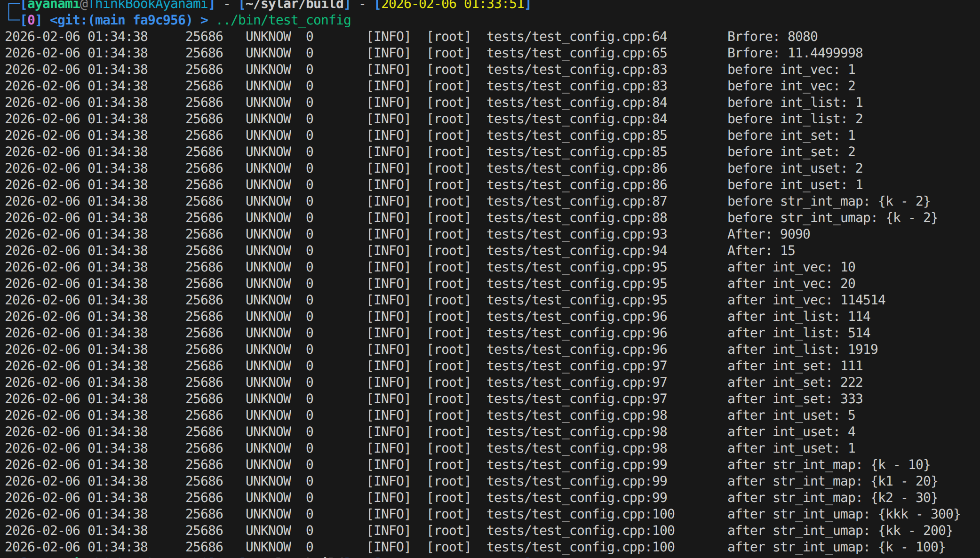Click 'After: 15' log message
The height and width of the screenshot is (558, 980).
click(x=761, y=251)
